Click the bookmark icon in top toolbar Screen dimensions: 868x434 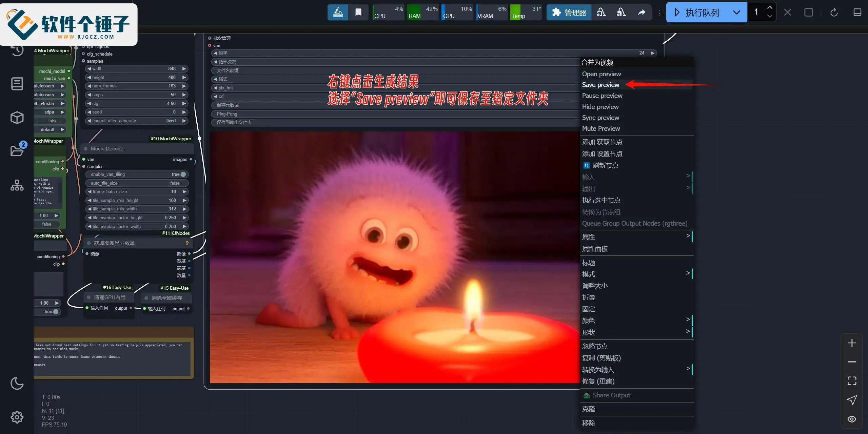point(358,13)
